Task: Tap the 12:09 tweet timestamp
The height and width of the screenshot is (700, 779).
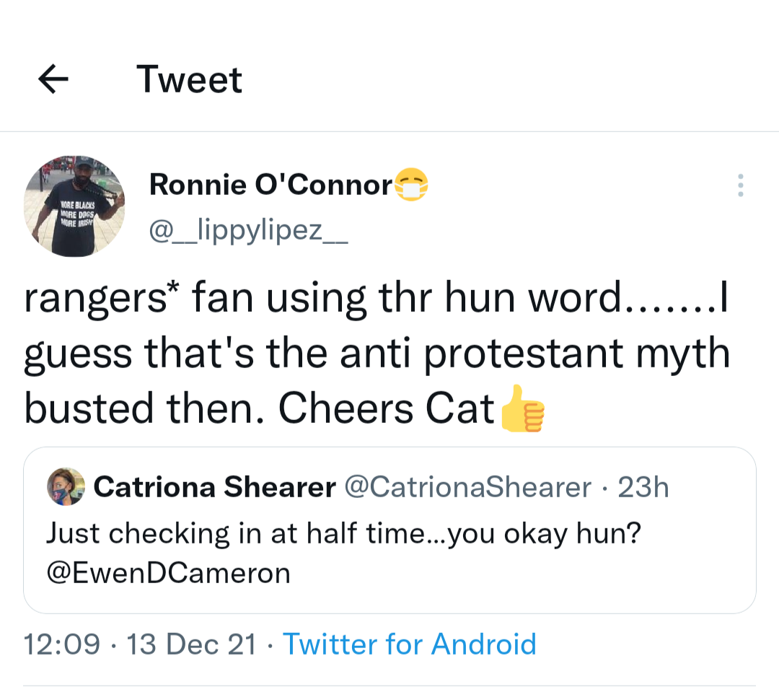Action: (x=61, y=644)
